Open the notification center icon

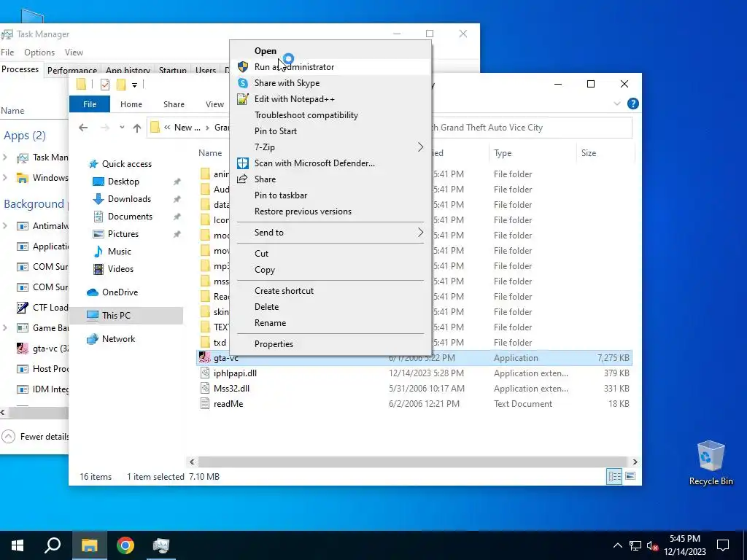pyautogui.click(x=723, y=545)
